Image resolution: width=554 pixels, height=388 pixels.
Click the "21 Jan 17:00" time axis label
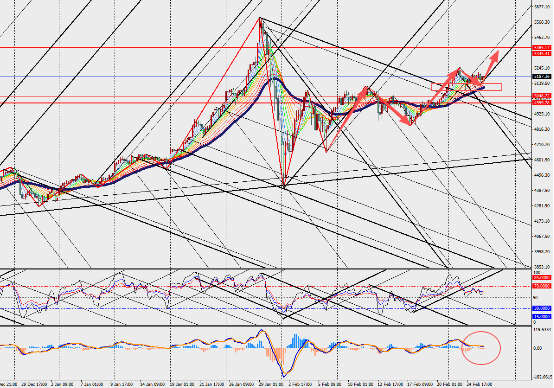tap(211, 383)
